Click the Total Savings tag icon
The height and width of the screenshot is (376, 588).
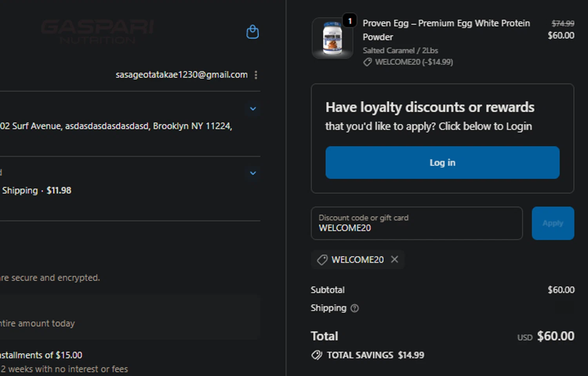coord(316,355)
